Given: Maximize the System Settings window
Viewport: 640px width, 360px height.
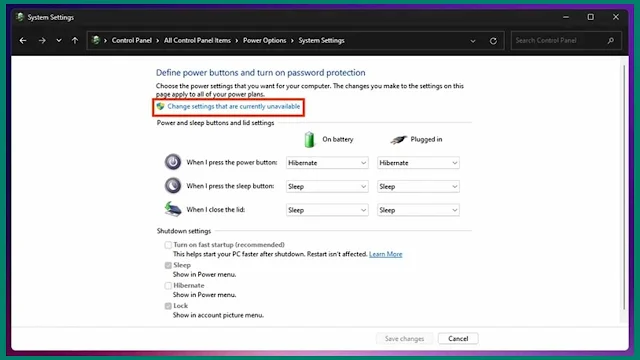Looking at the screenshot, I should 591,17.
